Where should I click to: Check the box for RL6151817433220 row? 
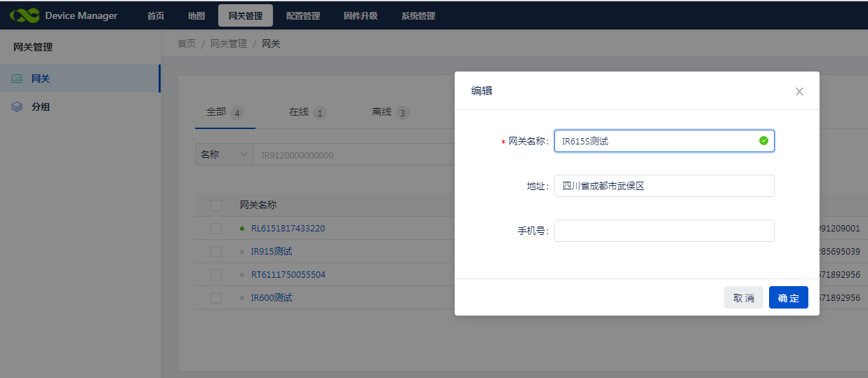[x=216, y=229]
